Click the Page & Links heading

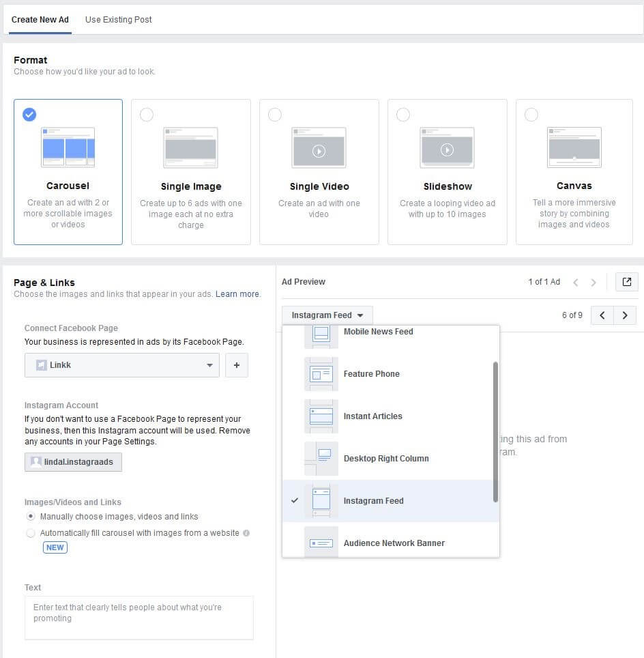[44, 283]
